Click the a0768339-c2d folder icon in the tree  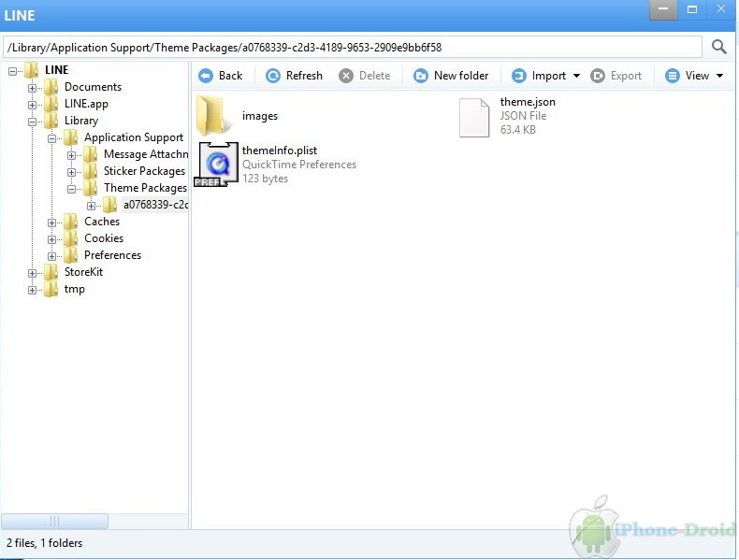click(110, 205)
